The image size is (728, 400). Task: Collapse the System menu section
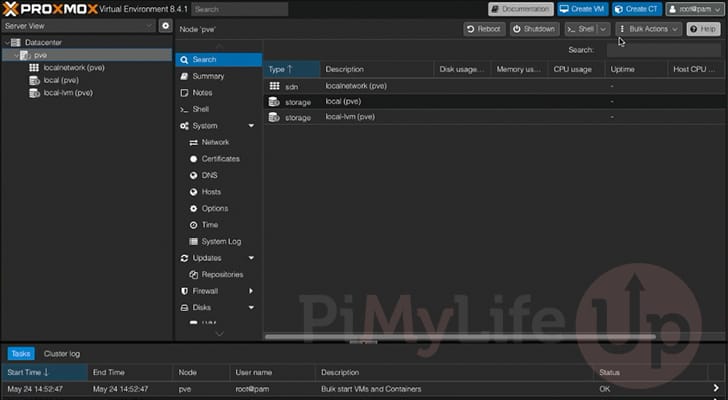click(x=251, y=126)
